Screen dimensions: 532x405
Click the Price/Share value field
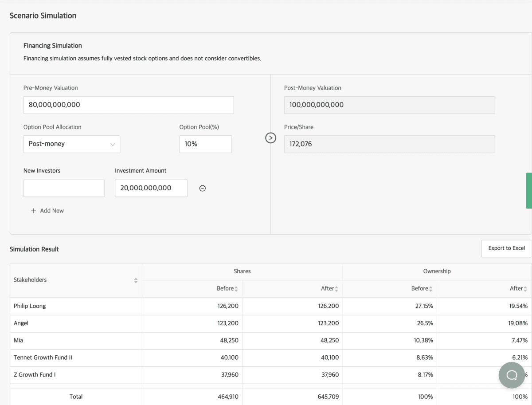tap(390, 144)
